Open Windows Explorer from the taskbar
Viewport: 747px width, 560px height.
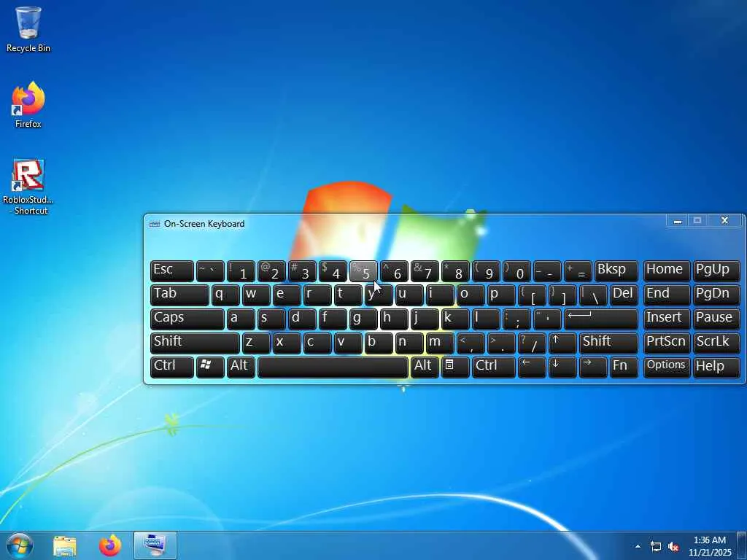[x=65, y=545]
